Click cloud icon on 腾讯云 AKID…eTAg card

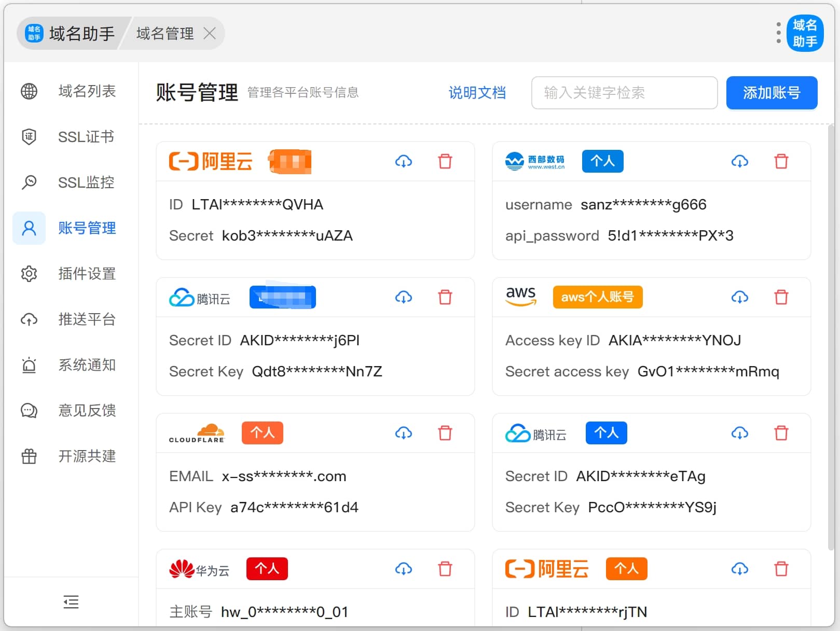pos(740,433)
